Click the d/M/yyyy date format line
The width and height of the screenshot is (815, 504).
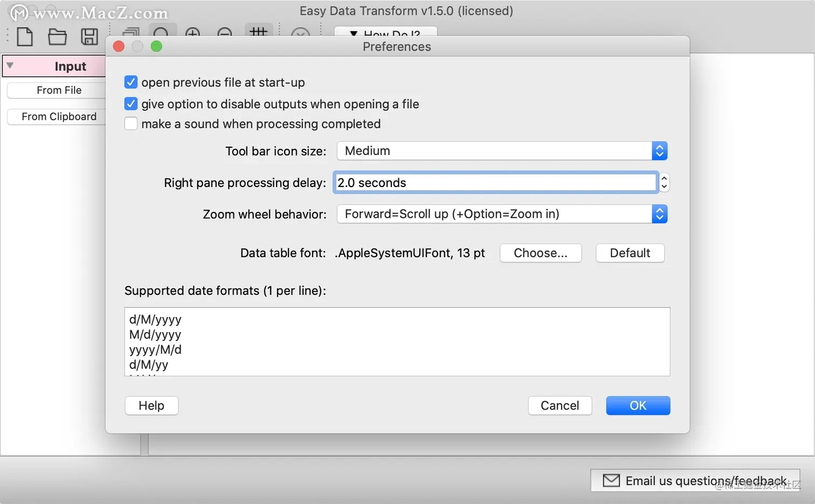click(155, 320)
